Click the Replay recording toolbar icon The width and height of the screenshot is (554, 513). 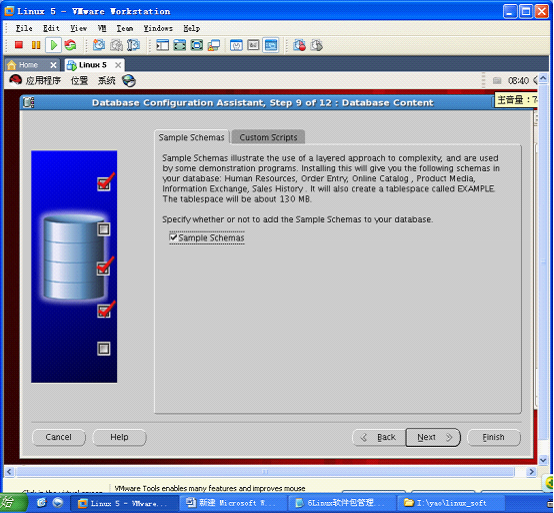click(x=317, y=45)
